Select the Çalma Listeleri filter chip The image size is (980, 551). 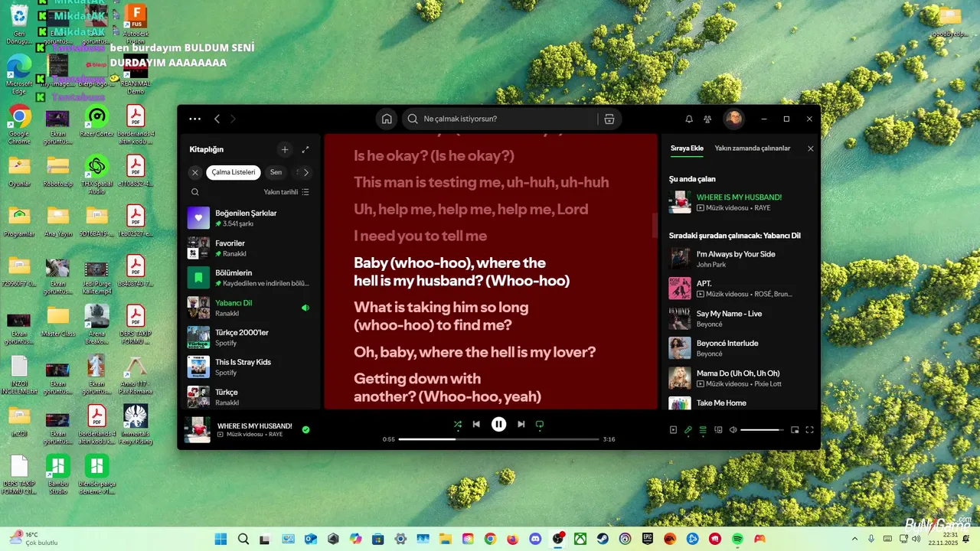[x=234, y=172]
